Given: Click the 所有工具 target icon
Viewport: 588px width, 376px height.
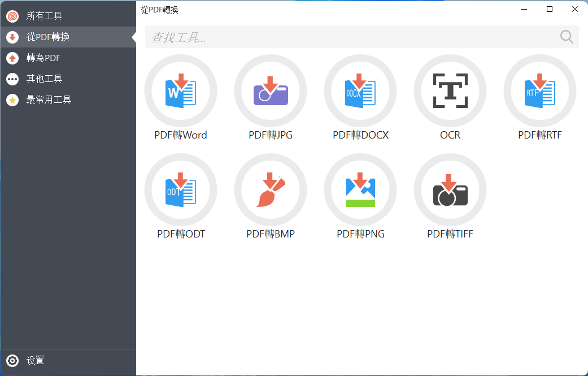Looking at the screenshot, I should pyautogui.click(x=12, y=16).
